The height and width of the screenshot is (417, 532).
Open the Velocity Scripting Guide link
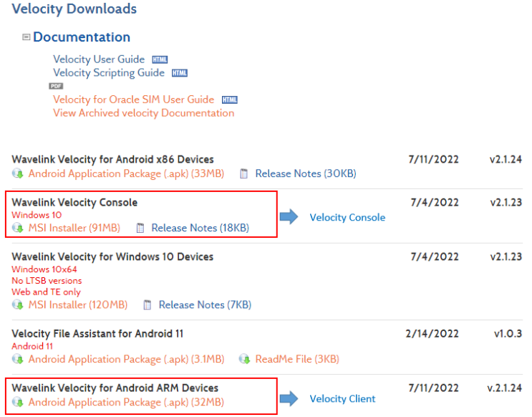pos(109,73)
